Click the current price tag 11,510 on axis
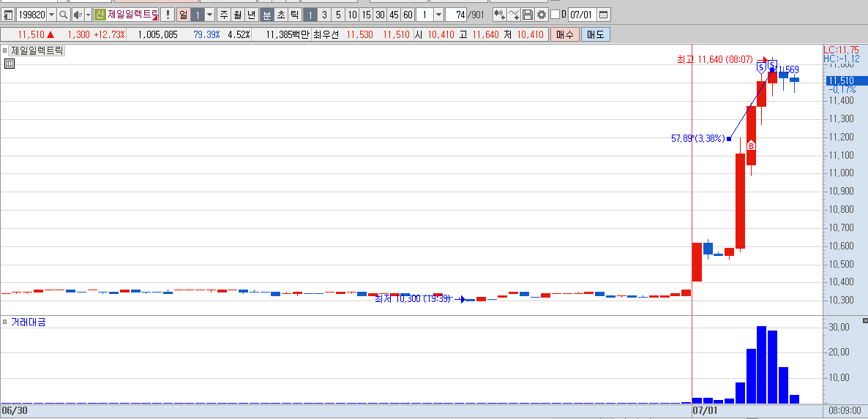Viewport: 868px width, 419px height. 845,80
